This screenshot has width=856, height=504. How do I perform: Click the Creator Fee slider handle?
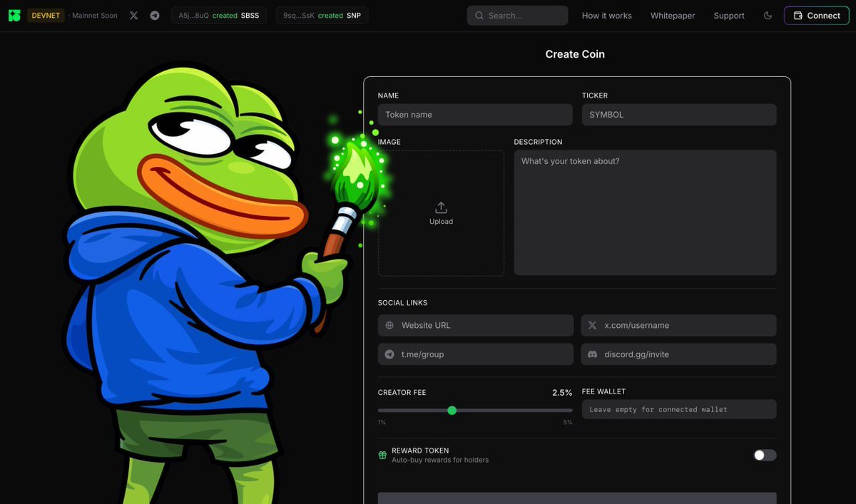452,410
